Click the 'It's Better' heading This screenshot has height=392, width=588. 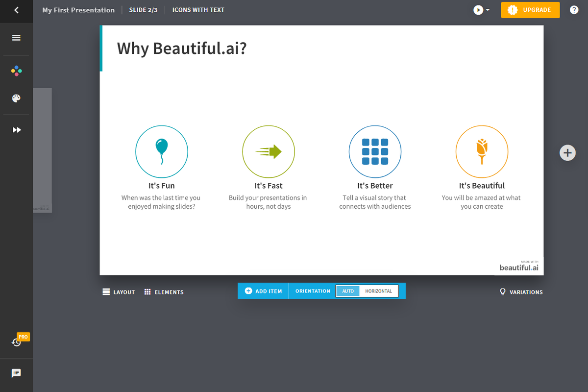click(x=375, y=186)
